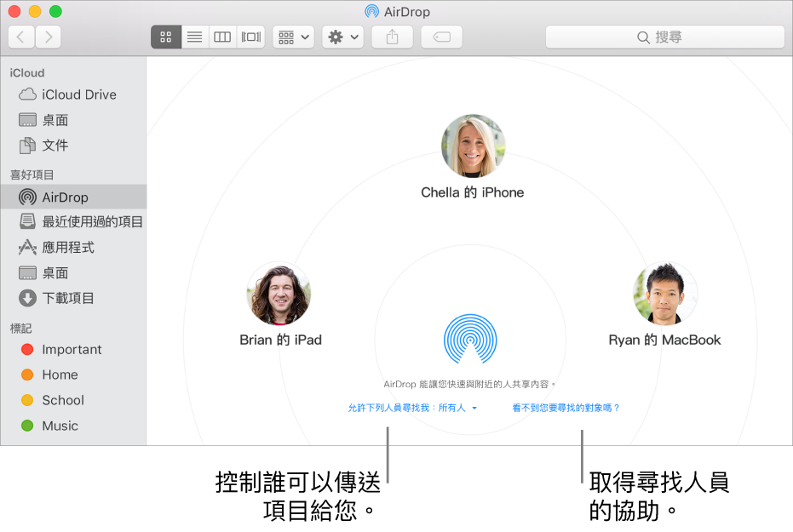Viewport: 793px width, 532px height.
Task: Switch to column view
Action: coord(222,37)
